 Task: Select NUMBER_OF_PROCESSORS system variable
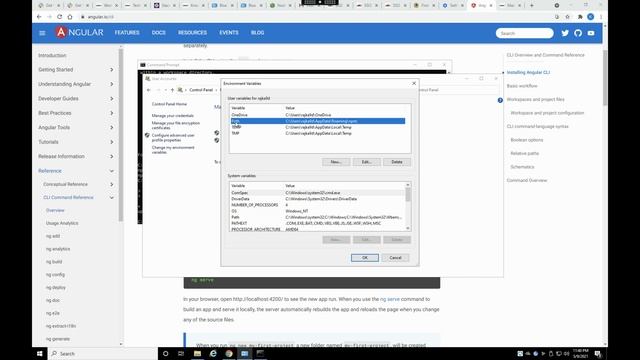point(317,205)
